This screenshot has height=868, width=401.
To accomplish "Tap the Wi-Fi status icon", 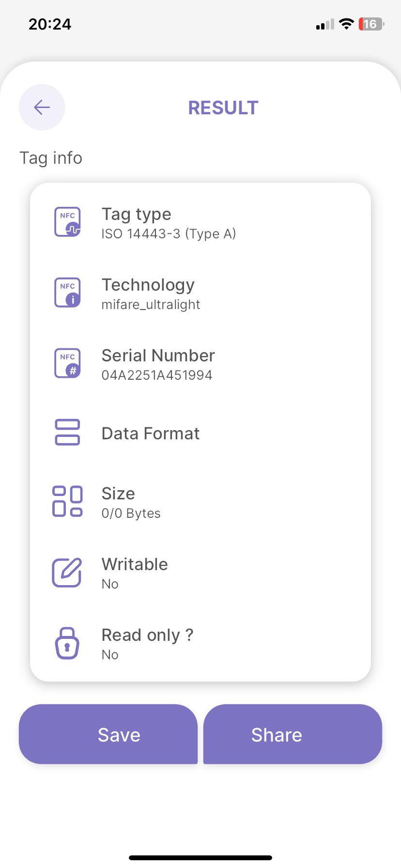I will pyautogui.click(x=346, y=24).
